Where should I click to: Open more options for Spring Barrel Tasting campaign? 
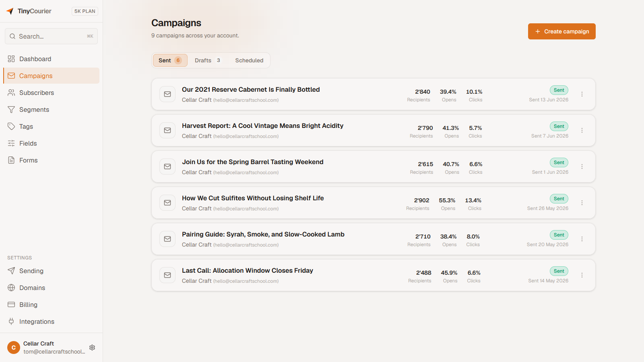tap(582, 167)
